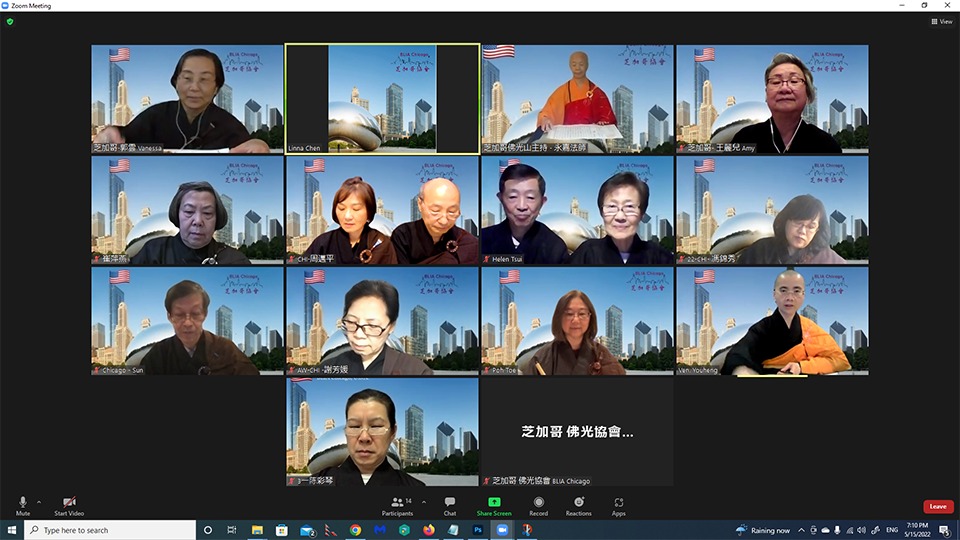Image resolution: width=960 pixels, height=540 pixels.
Task: Select Ven. Youheng's video tile
Action: click(x=772, y=320)
